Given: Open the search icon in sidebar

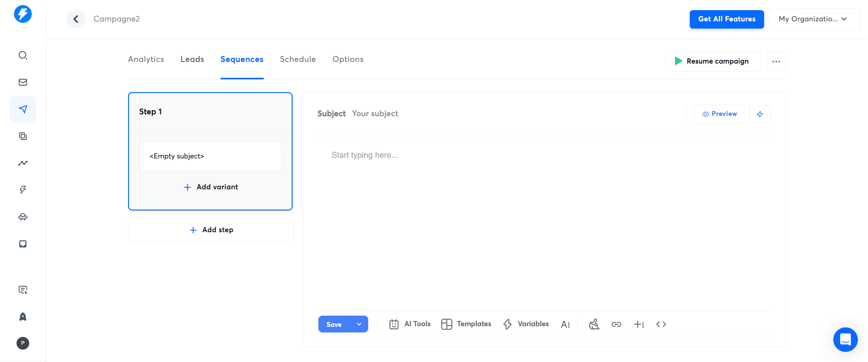Looking at the screenshot, I should coord(23,55).
